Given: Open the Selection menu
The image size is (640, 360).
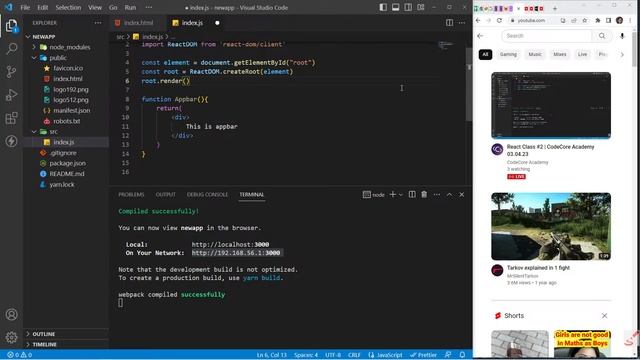Looking at the screenshot, I should pyautogui.click(x=68, y=7).
